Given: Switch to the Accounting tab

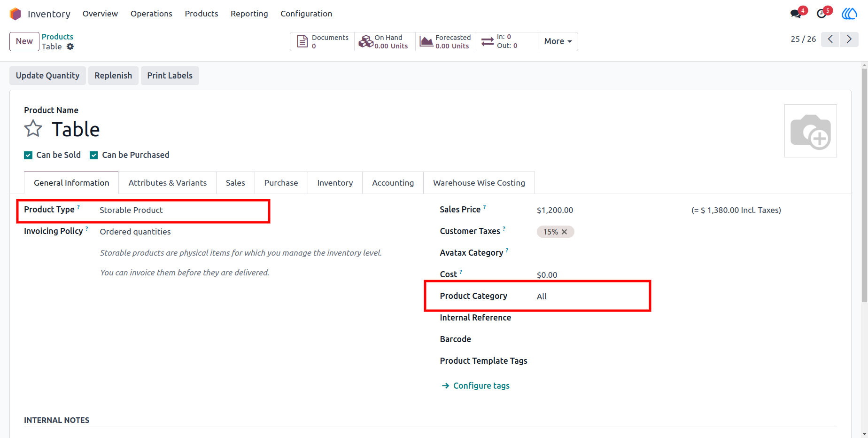Looking at the screenshot, I should [x=393, y=183].
